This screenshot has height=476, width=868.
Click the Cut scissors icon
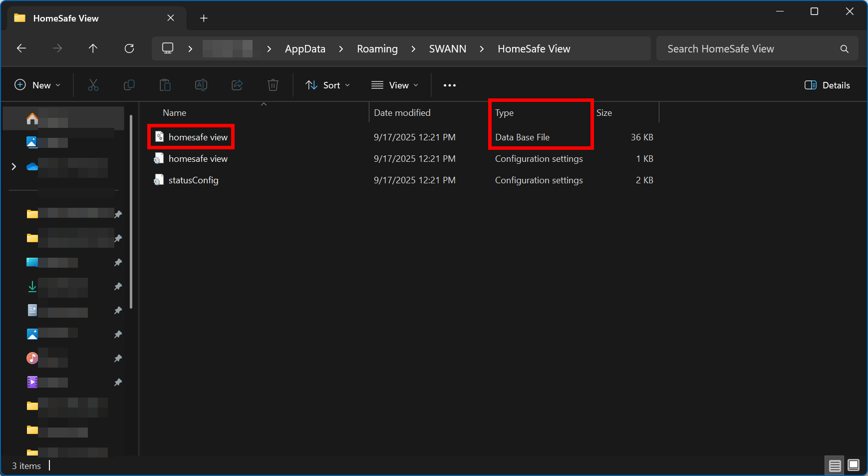click(x=93, y=85)
